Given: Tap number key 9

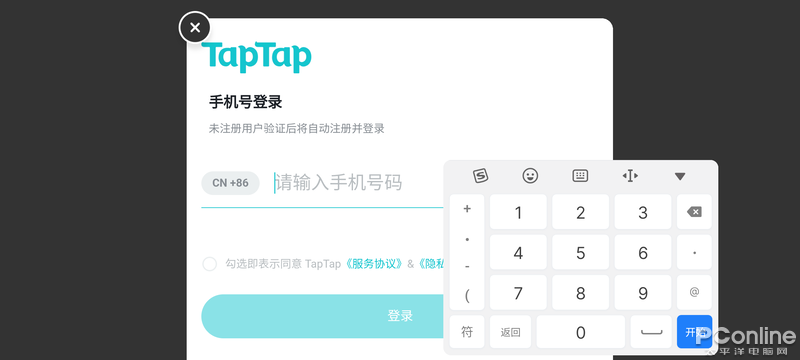Looking at the screenshot, I should click(643, 293).
